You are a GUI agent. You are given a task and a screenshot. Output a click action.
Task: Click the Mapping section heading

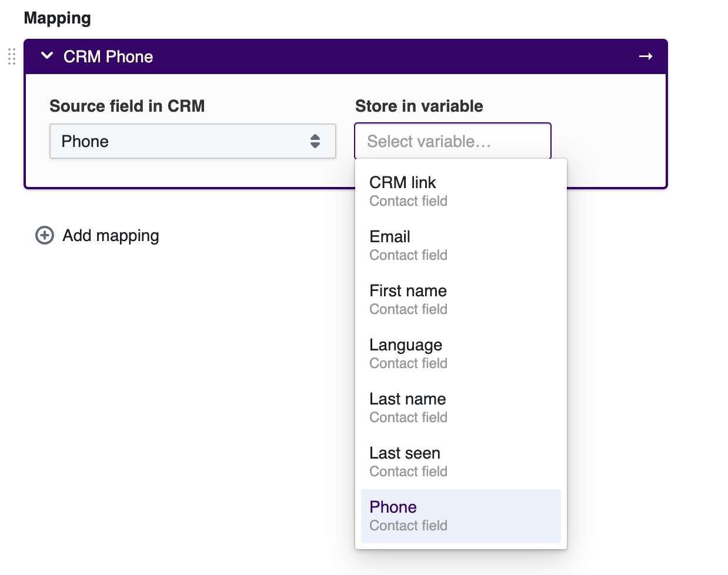[x=57, y=18]
